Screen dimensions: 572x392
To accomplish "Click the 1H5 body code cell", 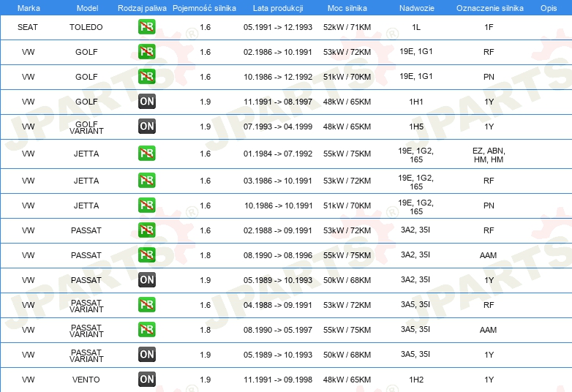I will 416,127.
